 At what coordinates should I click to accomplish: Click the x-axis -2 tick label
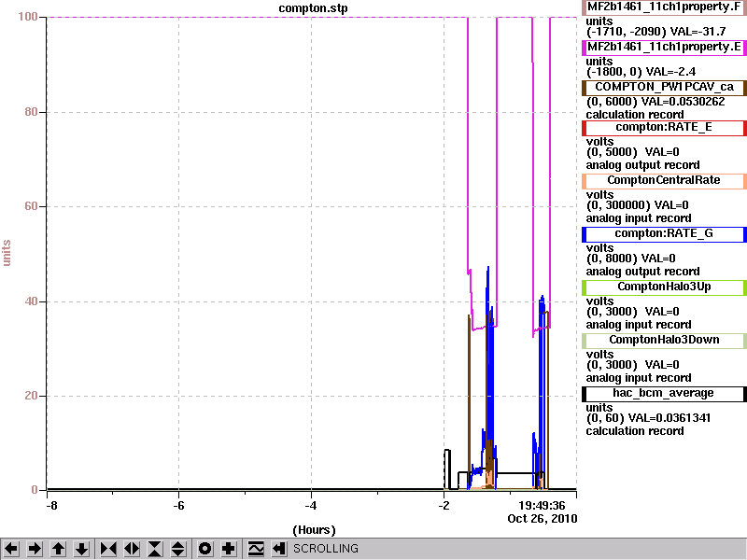pyautogui.click(x=444, y=505)
